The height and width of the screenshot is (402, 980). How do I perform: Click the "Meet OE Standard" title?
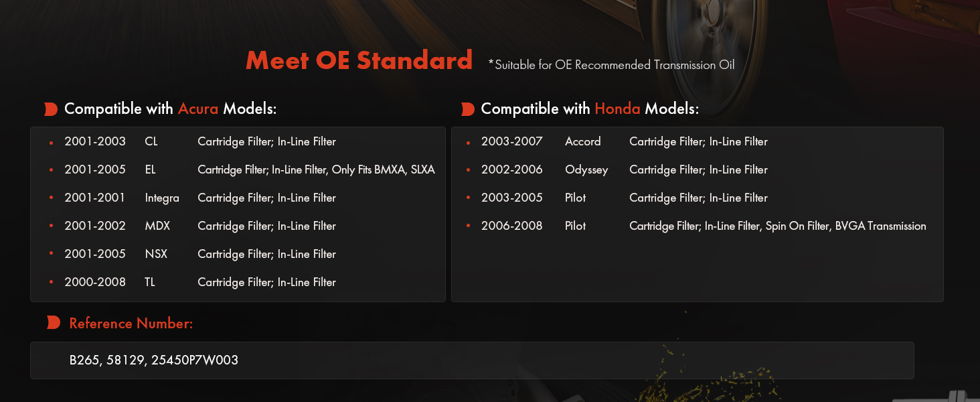[359, 61]
